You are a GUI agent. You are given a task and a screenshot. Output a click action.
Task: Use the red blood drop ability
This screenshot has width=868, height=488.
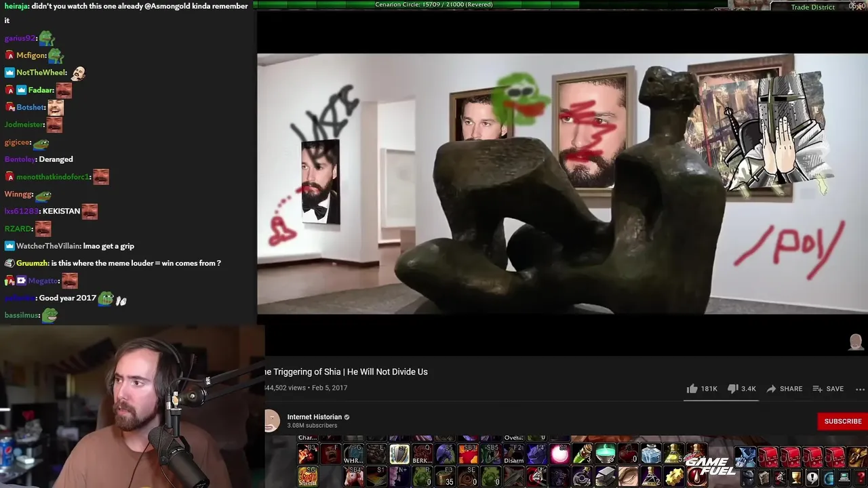pos(696,476)
